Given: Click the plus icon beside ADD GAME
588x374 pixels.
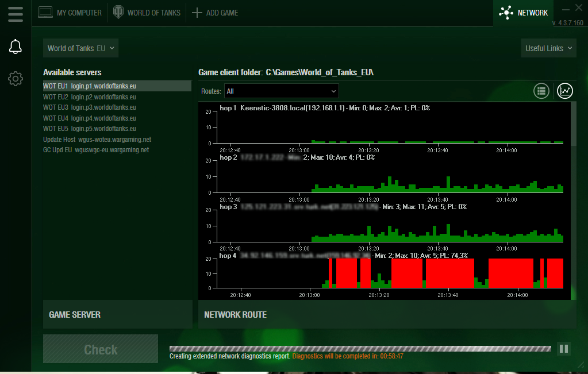Looking at the screenshot, I should click(197, 13).
